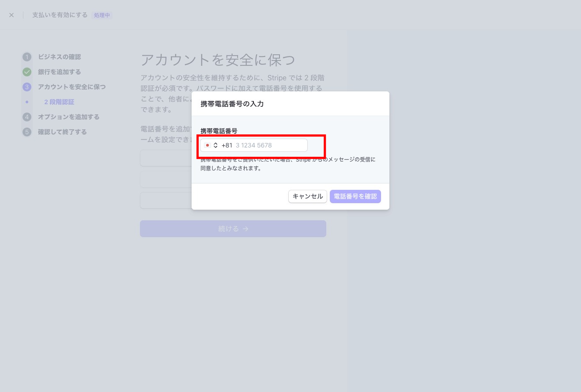Image resolution: width=581 pixels, height=392 pixels.
Task: Select the ビジネスの確認 step
Action: 59,57
